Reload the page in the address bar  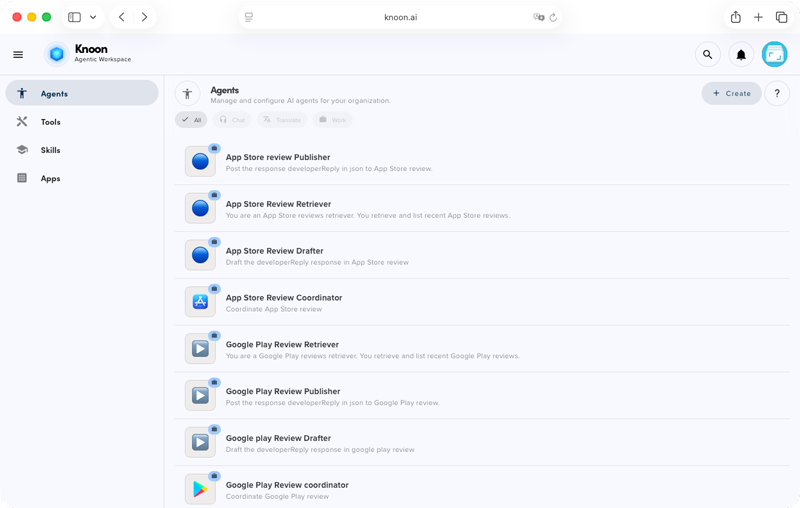553,17
